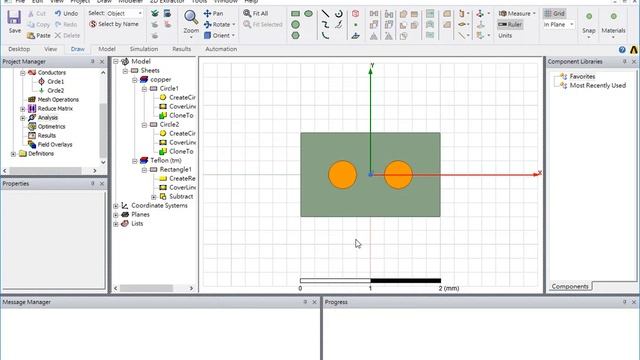The height and width of the screenshot is (360, 640).
Task: Select the Draw Ellipse tool
Action: [x=309, y=13]
